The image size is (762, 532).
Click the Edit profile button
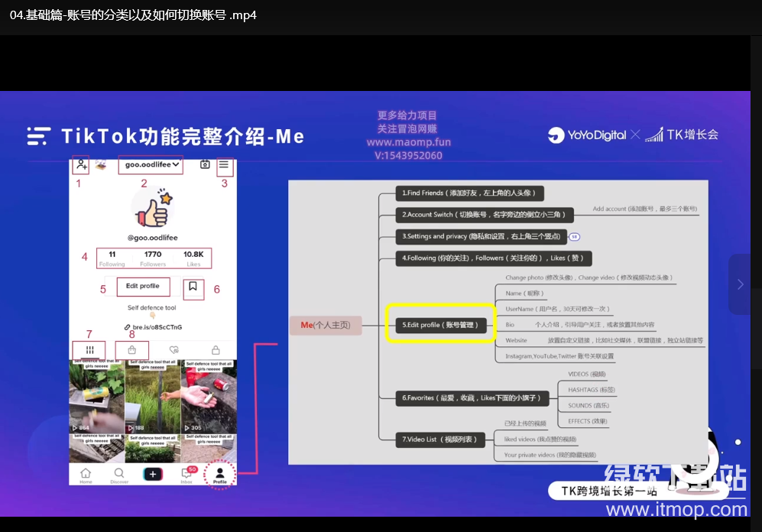point(143,286)
